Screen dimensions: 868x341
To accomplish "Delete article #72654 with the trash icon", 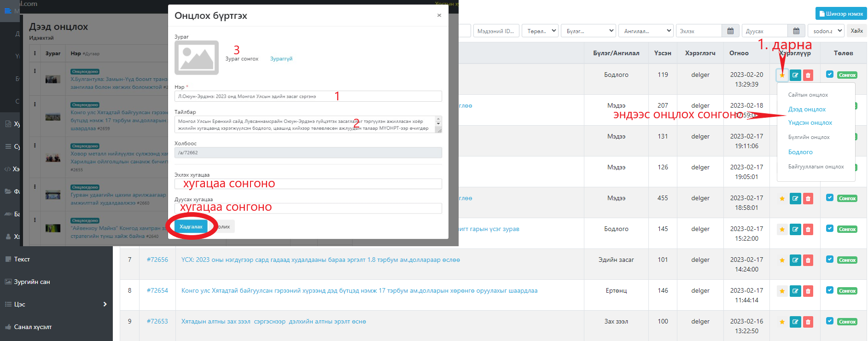I will pos(808,291).
